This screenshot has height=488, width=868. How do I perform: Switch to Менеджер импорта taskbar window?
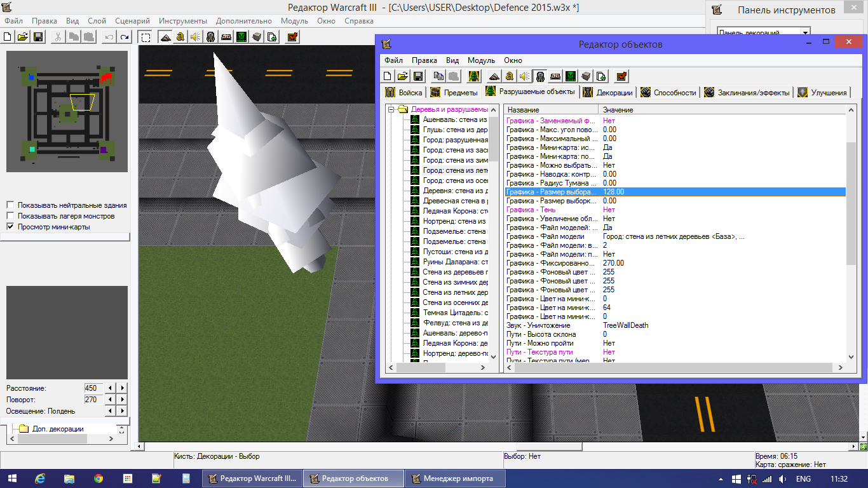[x=456, y=478]
